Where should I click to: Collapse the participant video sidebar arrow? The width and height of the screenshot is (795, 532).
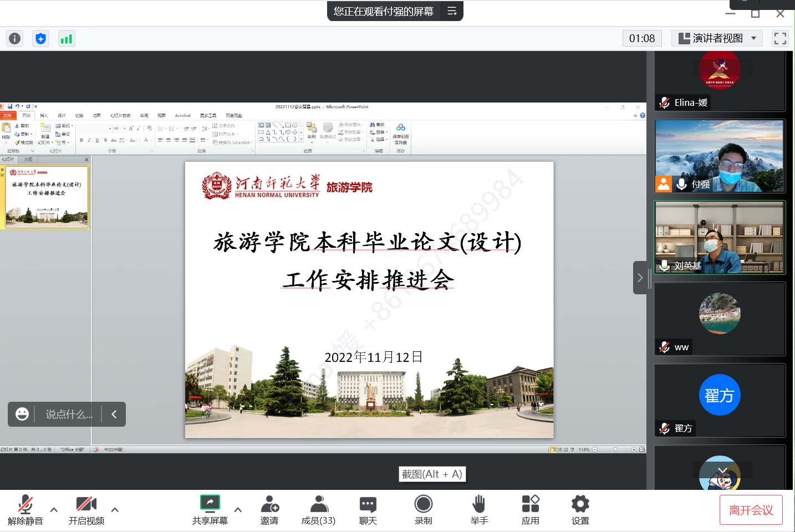[x=640, y=278]
